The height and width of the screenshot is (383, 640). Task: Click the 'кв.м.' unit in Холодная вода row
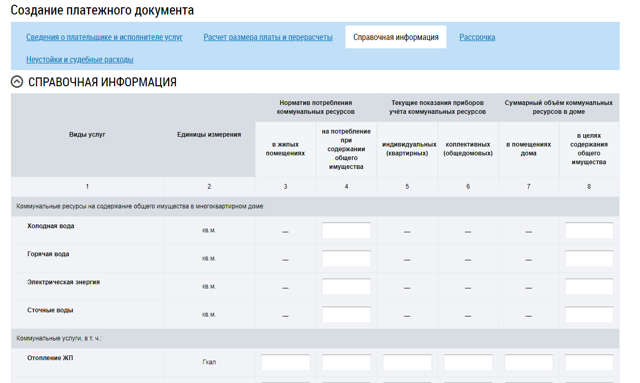tap(209, 231)
